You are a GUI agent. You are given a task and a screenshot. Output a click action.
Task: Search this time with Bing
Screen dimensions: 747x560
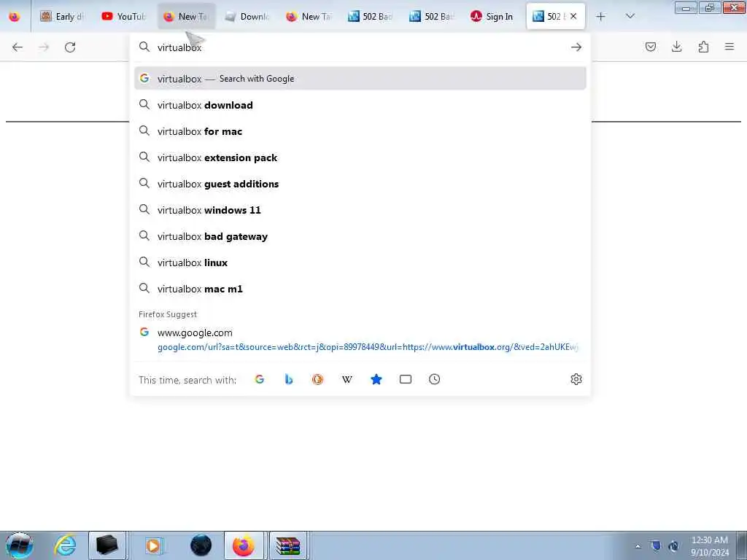point(289,379)
